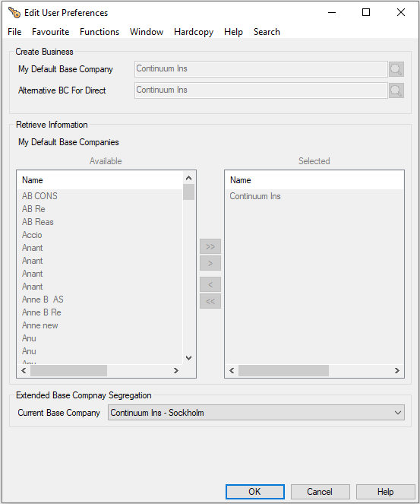Click Available list scroll up arrow
Screen dimensions: 420x504
click(189, 178)
